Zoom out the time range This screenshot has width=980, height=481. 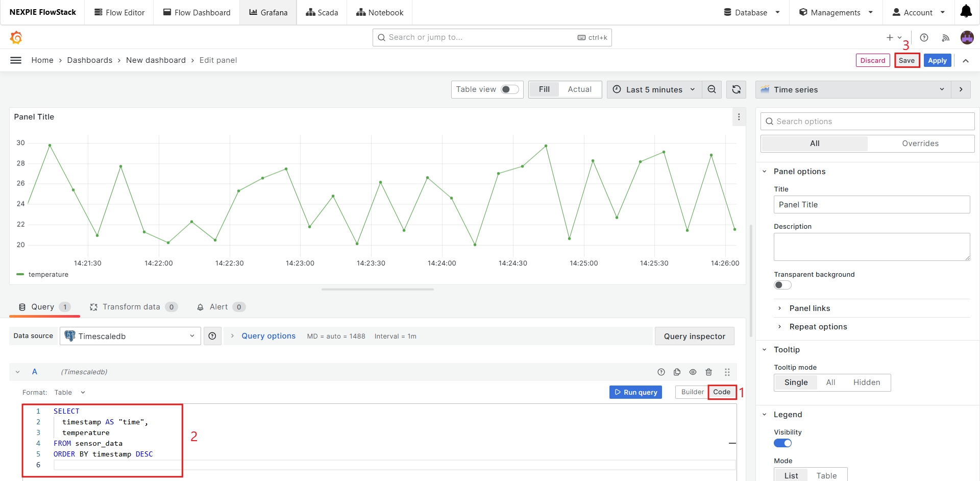[x=712, y=89]
